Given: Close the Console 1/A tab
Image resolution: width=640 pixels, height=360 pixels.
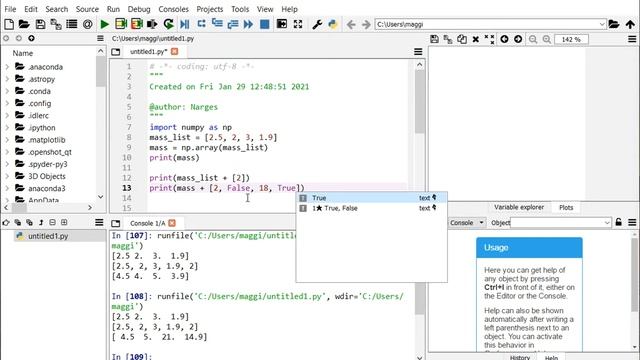Looking at the screenshot, I should click(172, 223).
